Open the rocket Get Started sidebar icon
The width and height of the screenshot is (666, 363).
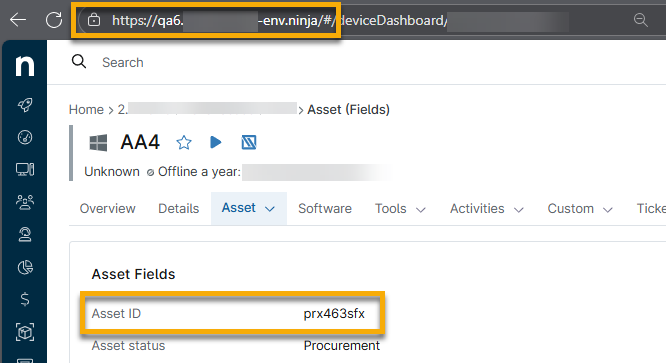tap(25, 105)
